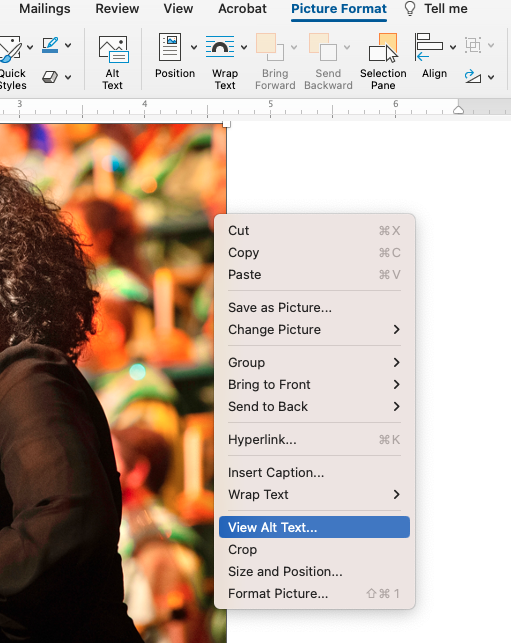Click the Align objects icon
The width and height of the screenshot is (511, 643).
coord(429,47)
